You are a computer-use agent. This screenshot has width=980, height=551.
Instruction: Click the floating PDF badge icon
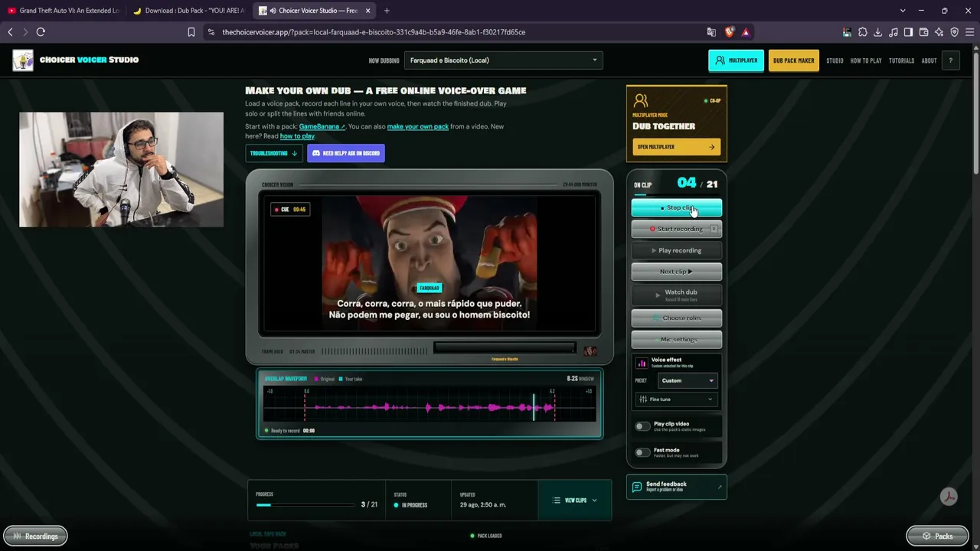pyautogui.click(x=949, y=497)
